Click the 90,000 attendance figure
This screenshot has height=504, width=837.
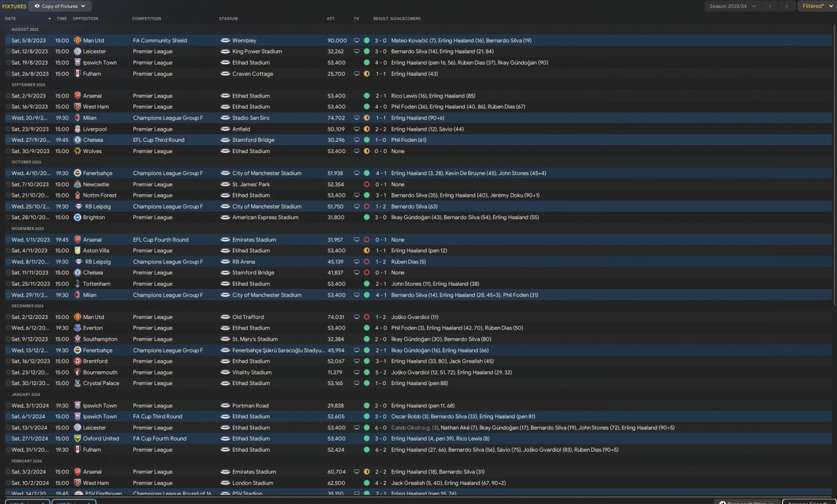coord(337,41)
